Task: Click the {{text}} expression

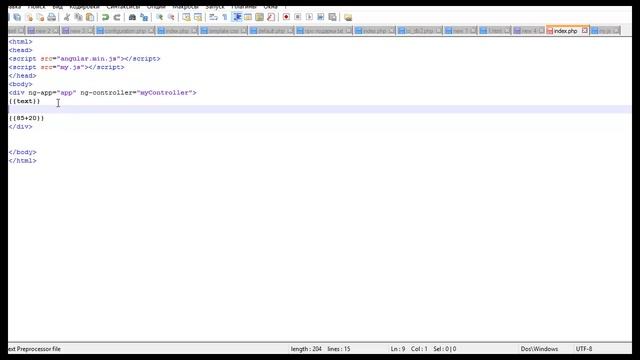Action: point(24,101)
